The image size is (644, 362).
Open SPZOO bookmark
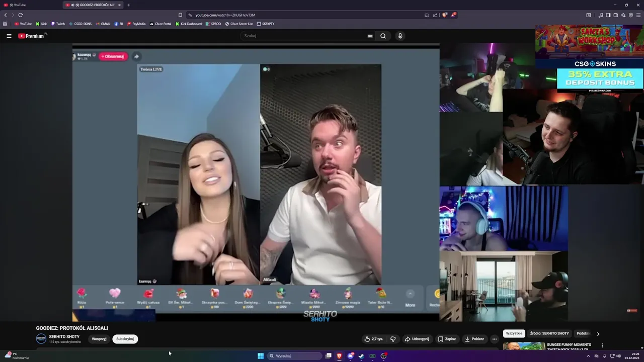point(213,24)
